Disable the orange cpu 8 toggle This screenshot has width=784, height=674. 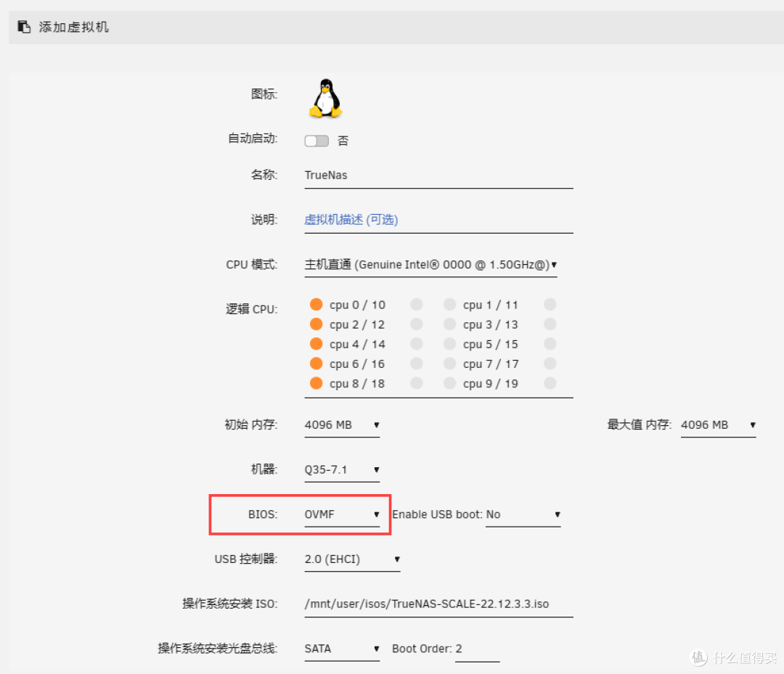(316, 383)
